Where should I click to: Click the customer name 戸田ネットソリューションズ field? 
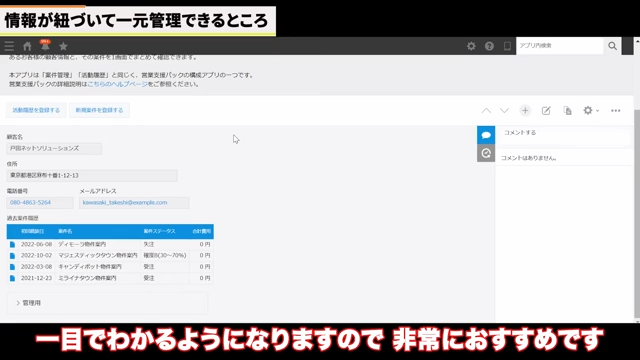coord(54,149)
